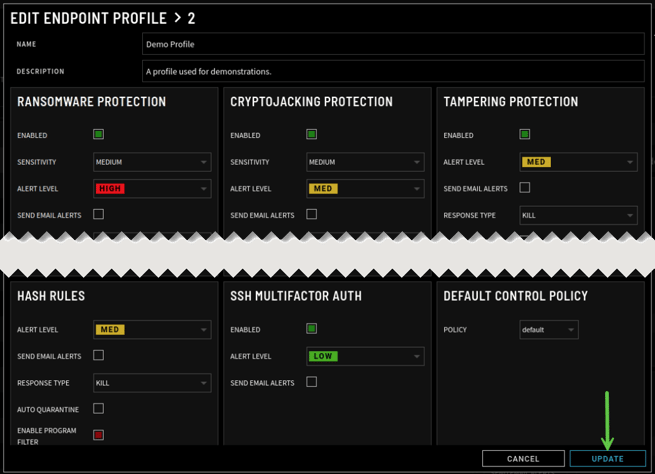This screenshot has height=474, width=655.
Task: Click the 'Enable Program Filter' label
Action: point(47,436)
